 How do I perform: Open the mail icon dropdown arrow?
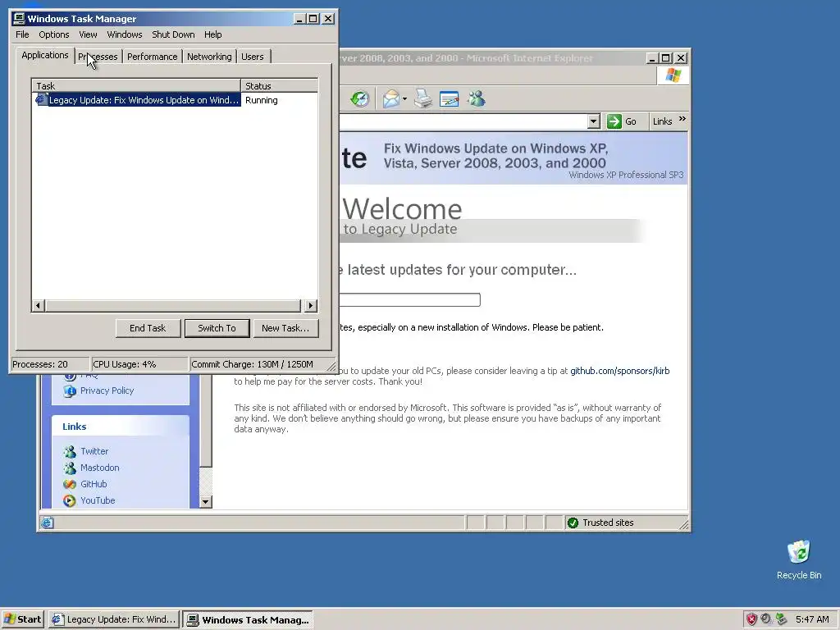[x=405, y=99]
